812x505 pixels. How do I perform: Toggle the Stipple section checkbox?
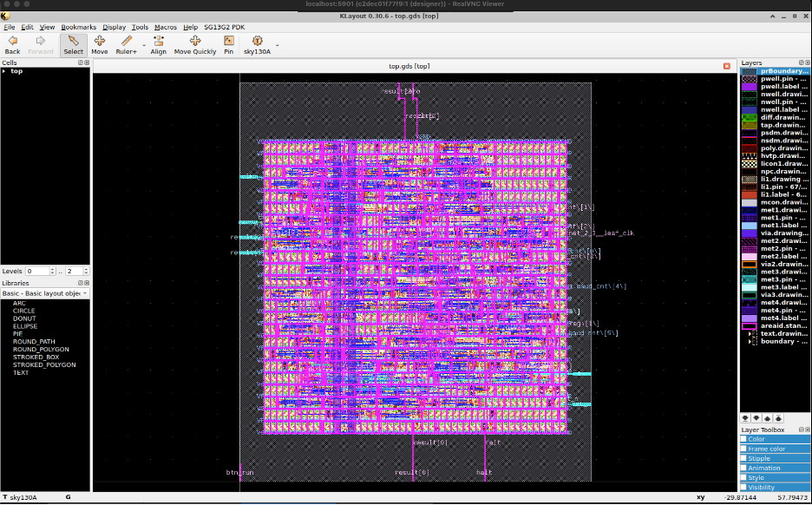pos(743,458)
